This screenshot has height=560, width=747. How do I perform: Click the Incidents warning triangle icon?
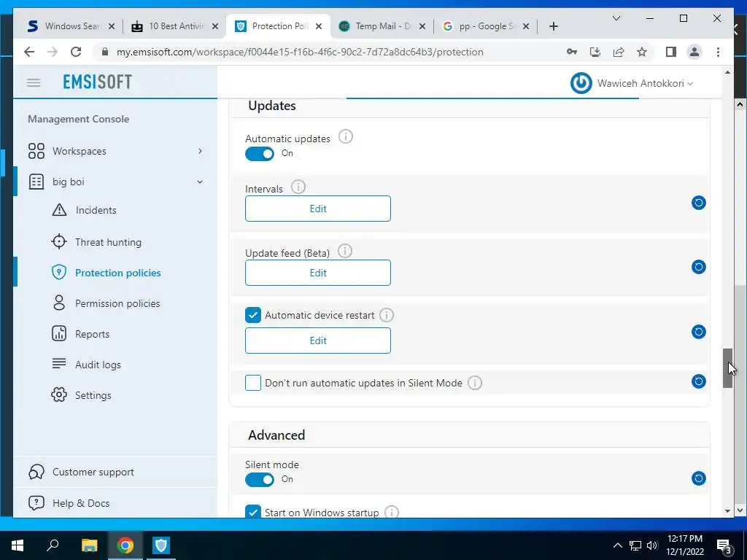pos(59,210)
